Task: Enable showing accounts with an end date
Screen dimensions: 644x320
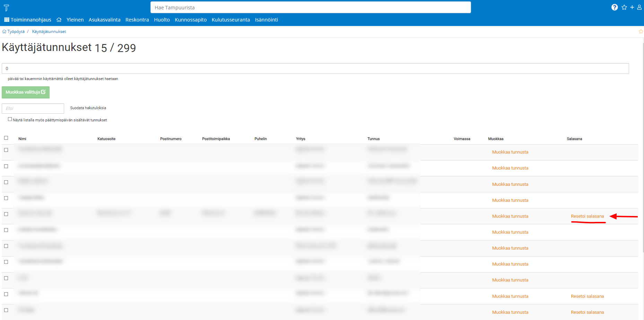Action: 10,119
